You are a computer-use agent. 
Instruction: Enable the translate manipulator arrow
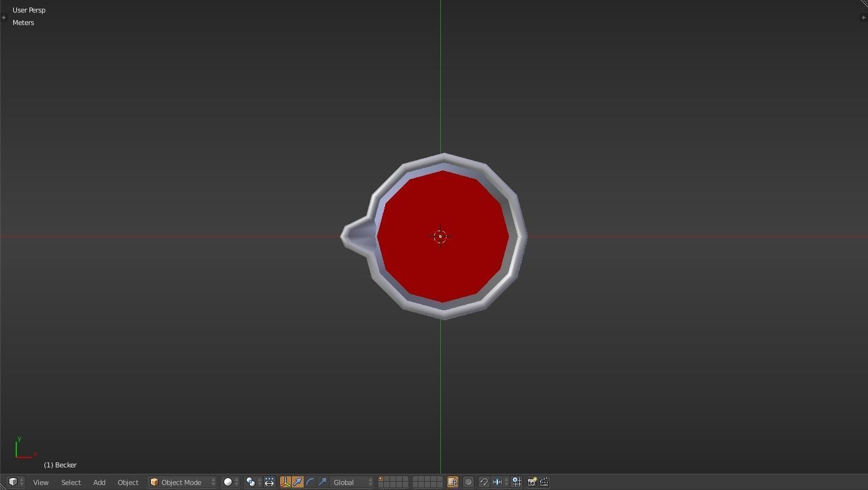click(297, 482)
